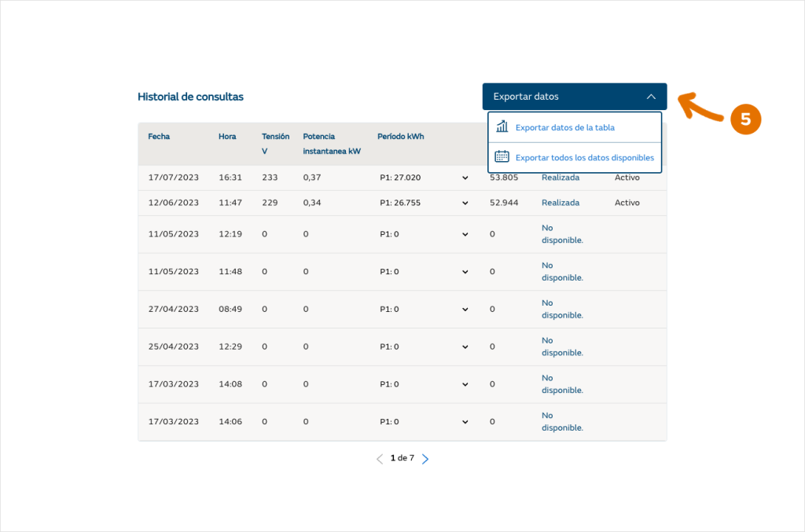805x532 pixels.
Task: Collapse the Exportar datos dropdown chevron
Action: [x=651, y=97]
